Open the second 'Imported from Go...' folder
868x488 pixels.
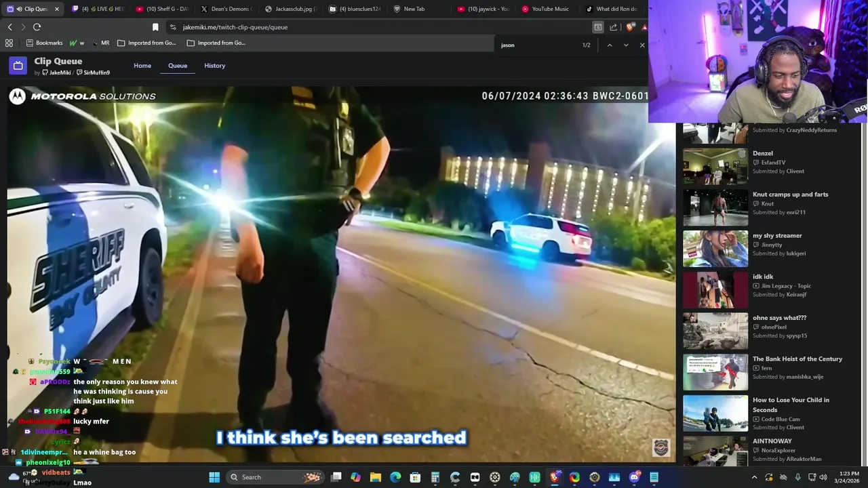[216, 43]
